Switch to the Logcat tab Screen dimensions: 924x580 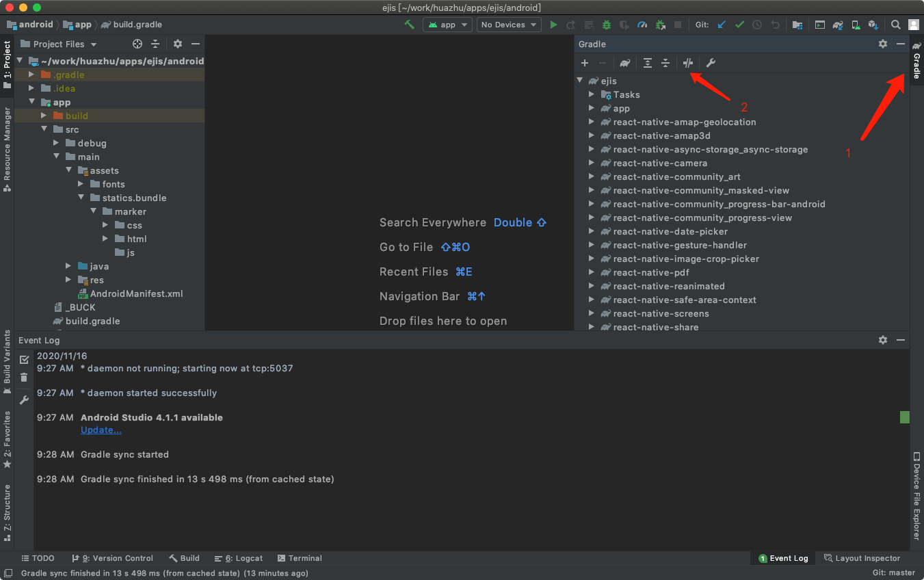238,558
